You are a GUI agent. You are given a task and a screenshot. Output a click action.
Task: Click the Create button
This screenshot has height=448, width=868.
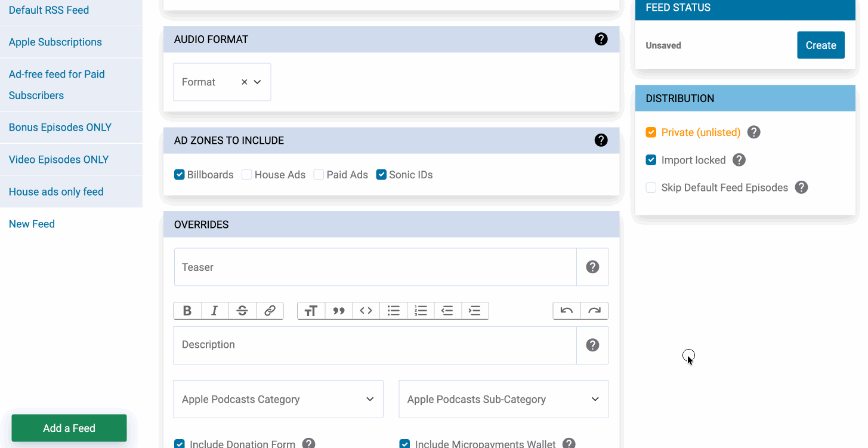point(820,45)
